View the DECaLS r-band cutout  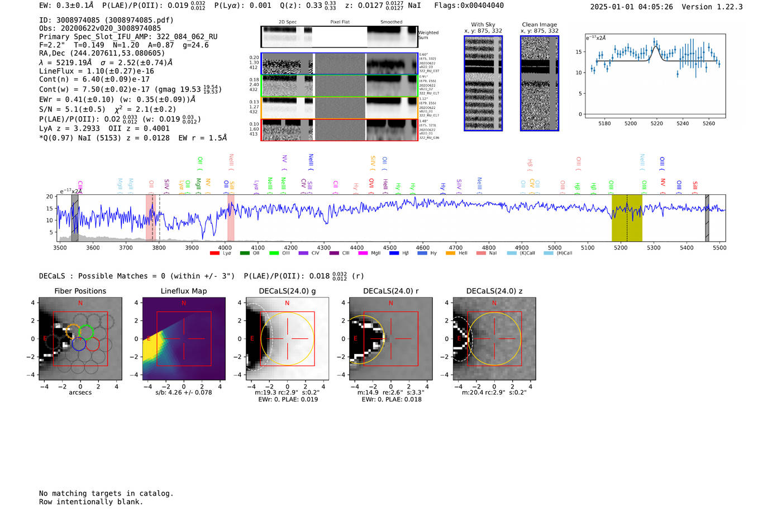390,339
